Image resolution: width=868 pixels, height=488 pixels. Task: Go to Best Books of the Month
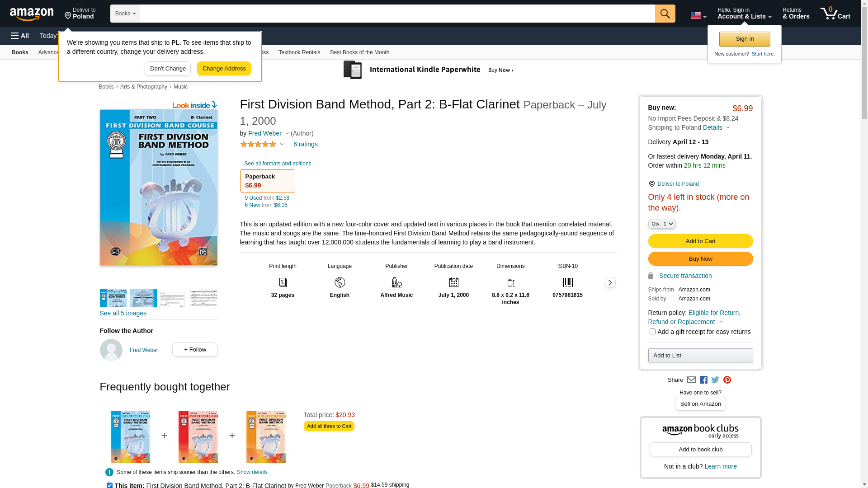(359, 52)
